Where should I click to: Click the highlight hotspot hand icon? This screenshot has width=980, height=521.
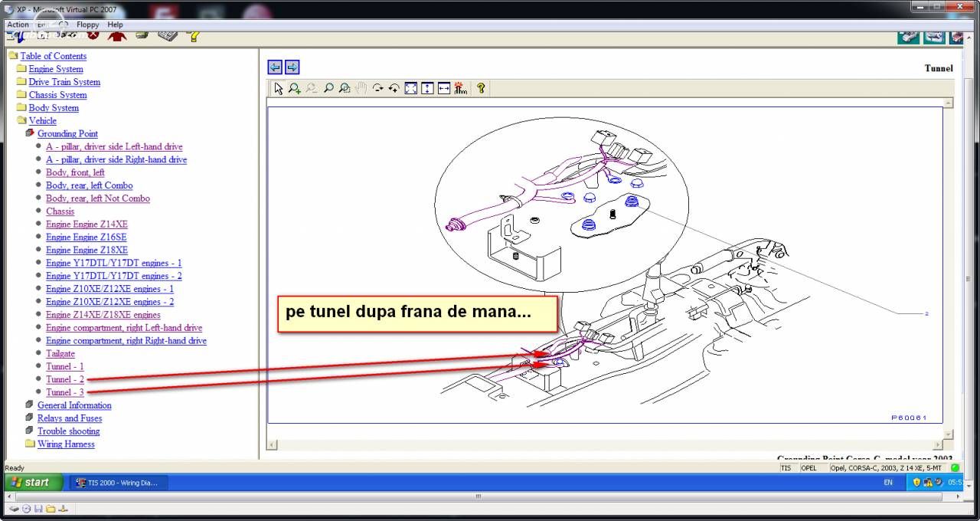[460, 88]
